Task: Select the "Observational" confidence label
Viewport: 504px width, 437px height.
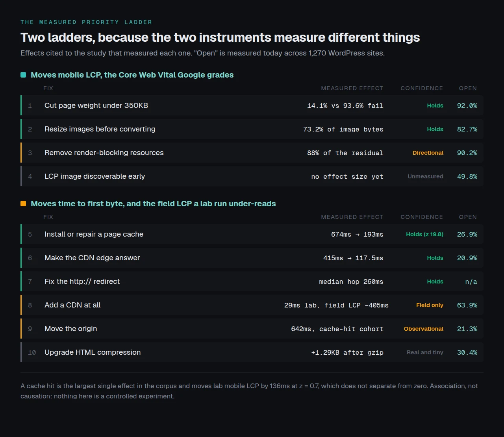Action: [x=423, y=329]
